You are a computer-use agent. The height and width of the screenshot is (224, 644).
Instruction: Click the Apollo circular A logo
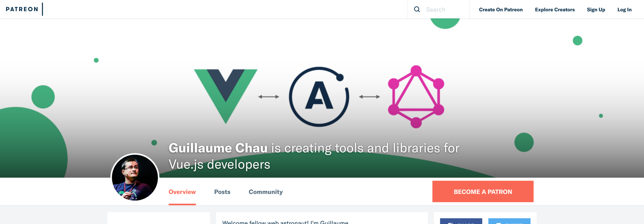[319, 97]
